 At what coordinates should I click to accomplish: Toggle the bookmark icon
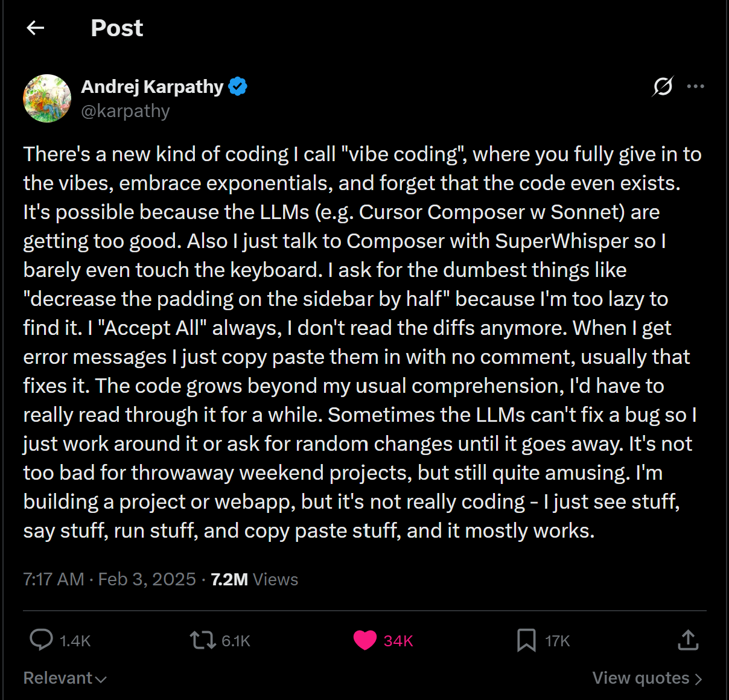526,640
